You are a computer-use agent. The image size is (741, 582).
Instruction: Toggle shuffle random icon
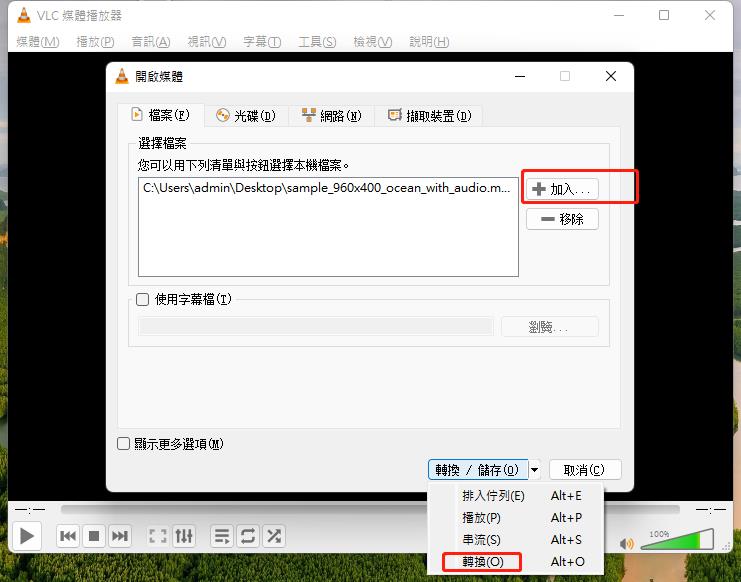(x=274, y=536)
